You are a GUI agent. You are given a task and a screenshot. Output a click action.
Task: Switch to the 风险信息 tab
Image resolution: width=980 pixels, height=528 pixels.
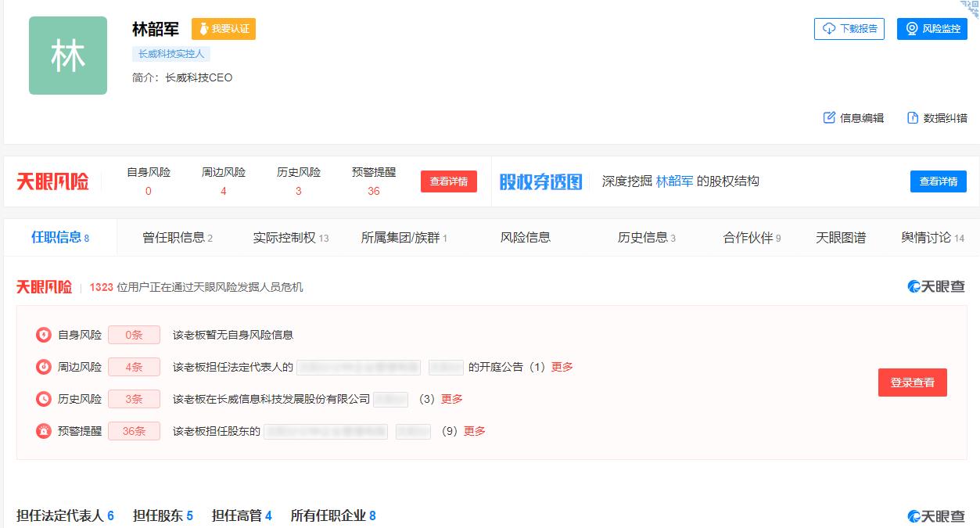coord(526,238)
